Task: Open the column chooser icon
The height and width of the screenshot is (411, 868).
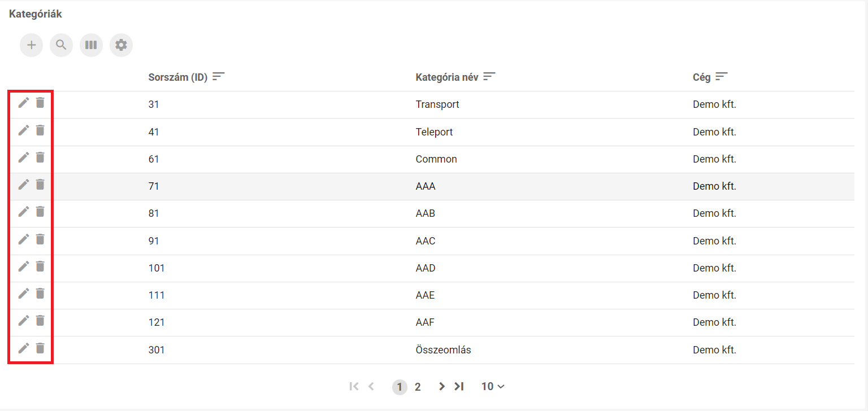Action: (91, 45)
